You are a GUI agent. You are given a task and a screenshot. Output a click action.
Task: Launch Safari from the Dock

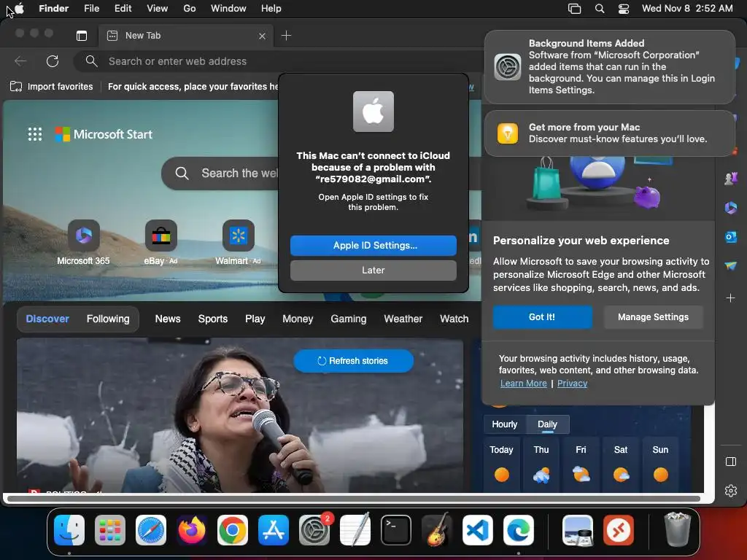[x=151, y=531]
